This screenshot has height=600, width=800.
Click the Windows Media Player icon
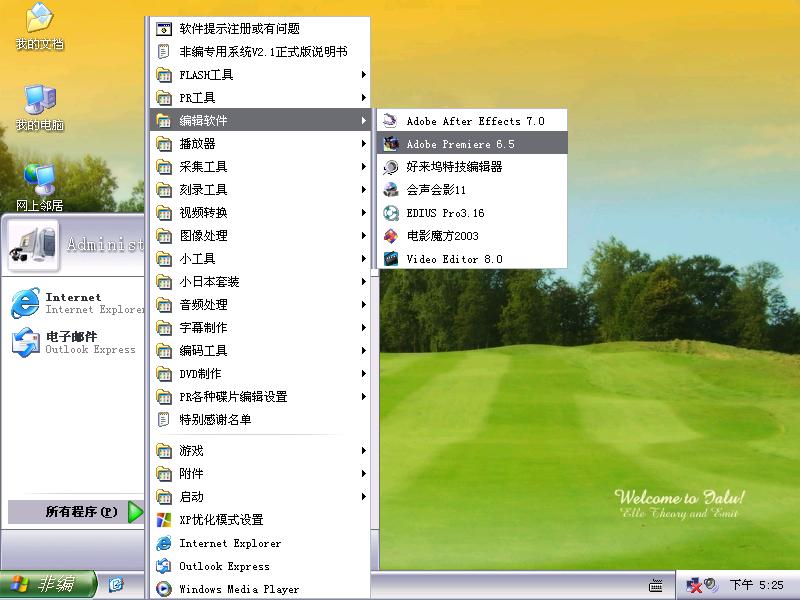point(164,589)
